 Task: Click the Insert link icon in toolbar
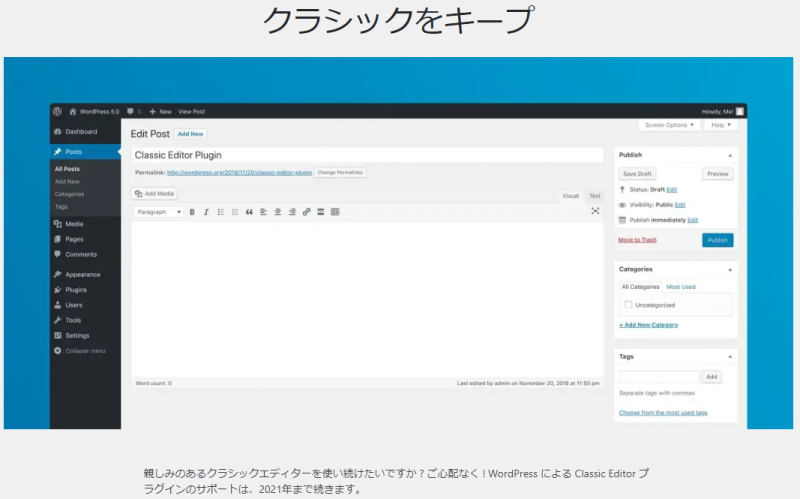306,212
